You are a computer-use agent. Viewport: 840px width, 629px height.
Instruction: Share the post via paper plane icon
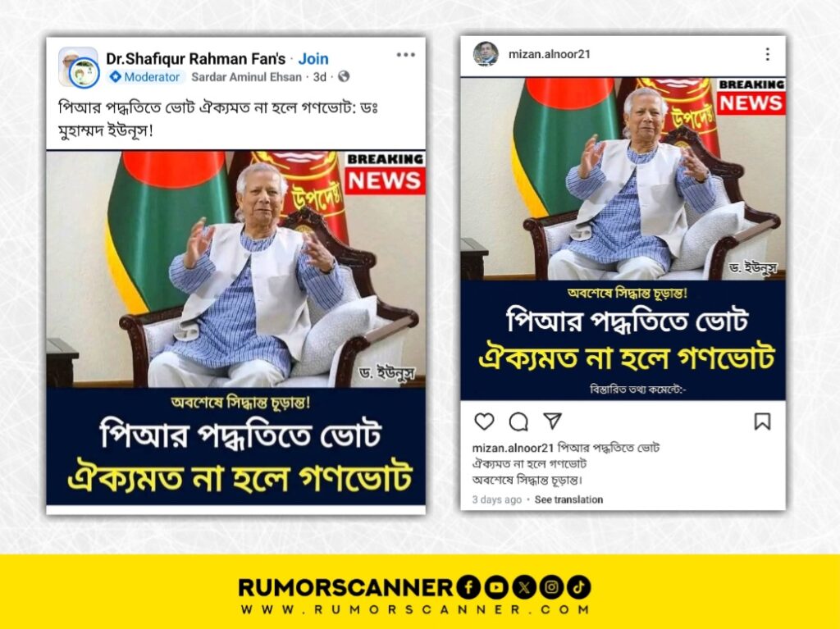click(x=552, y=421)
